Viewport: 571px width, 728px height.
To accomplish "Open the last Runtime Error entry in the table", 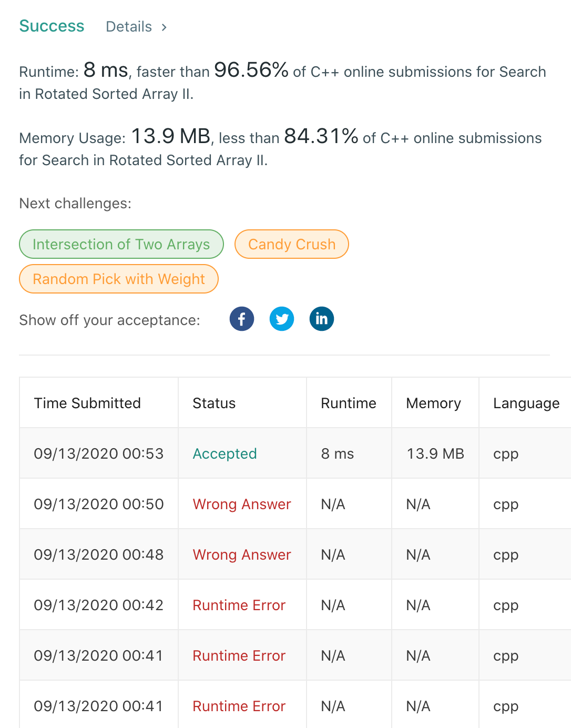I will 239,706.
